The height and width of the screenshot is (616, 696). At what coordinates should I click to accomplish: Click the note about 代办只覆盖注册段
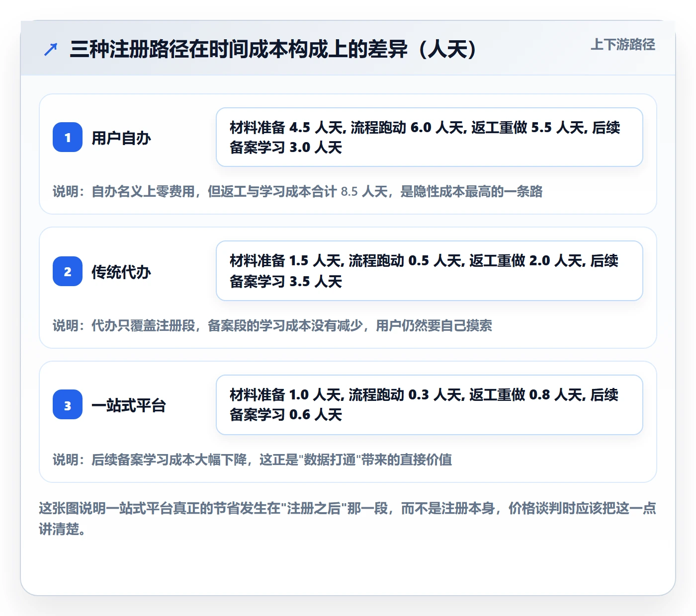pos(272,326)
